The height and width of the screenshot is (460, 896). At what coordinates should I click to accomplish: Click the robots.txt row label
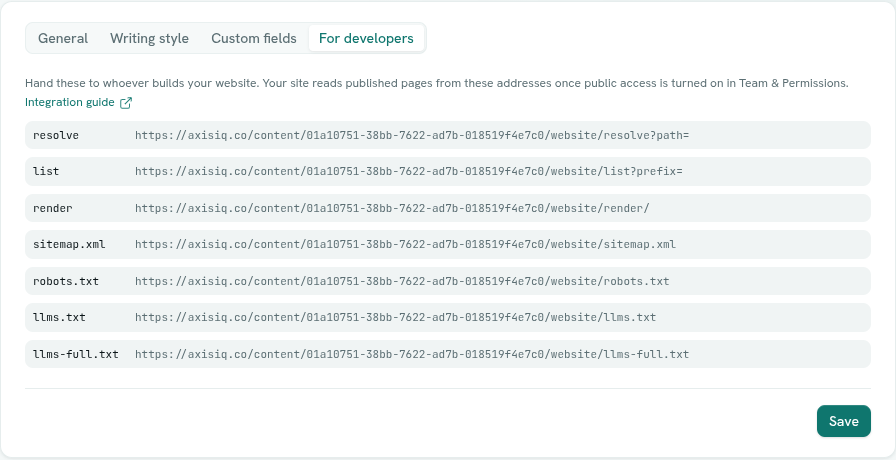point(66,281)
